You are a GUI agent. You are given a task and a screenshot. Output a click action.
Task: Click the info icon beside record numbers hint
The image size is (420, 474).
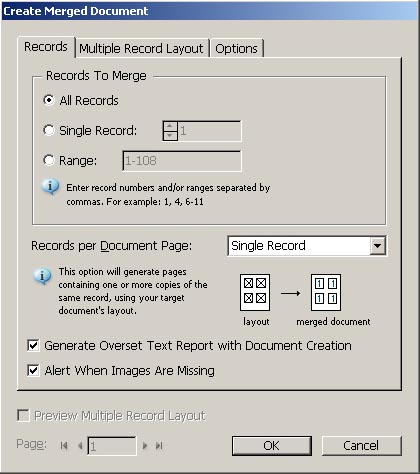(50, 187)
